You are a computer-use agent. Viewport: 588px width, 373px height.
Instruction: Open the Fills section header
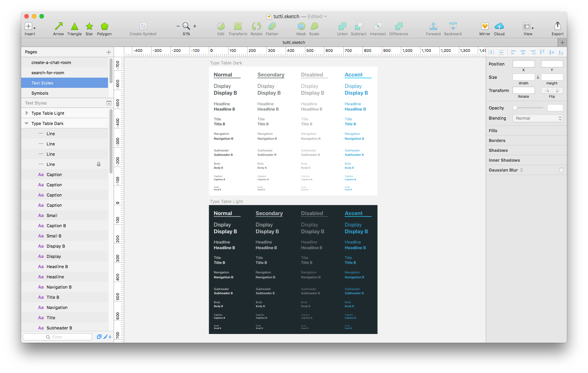526,131
